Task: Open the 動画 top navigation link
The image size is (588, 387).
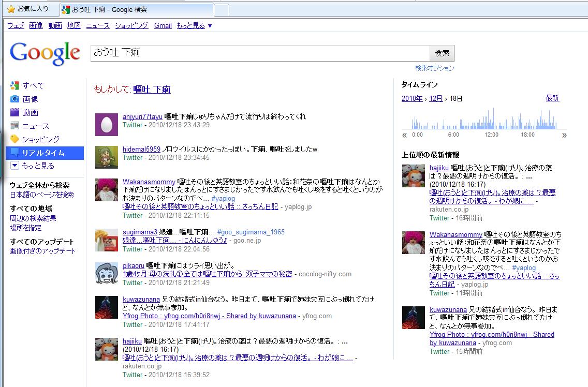Action: (x=55, y=25)
